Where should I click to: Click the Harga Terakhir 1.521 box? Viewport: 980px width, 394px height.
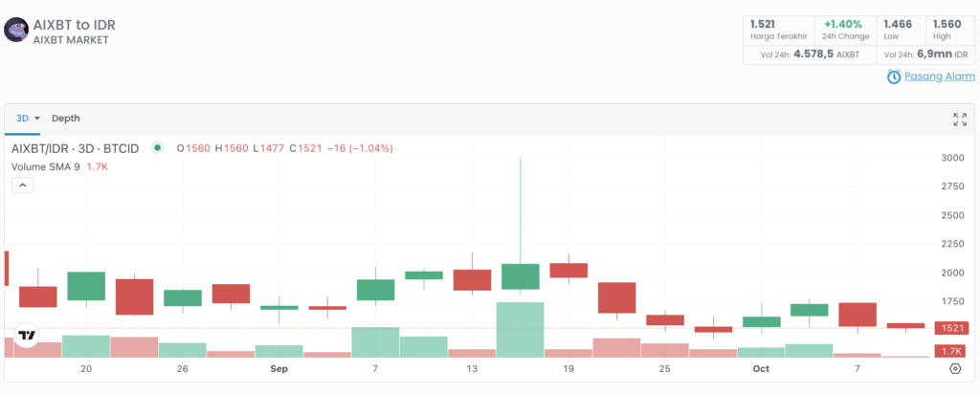point(777,29)
